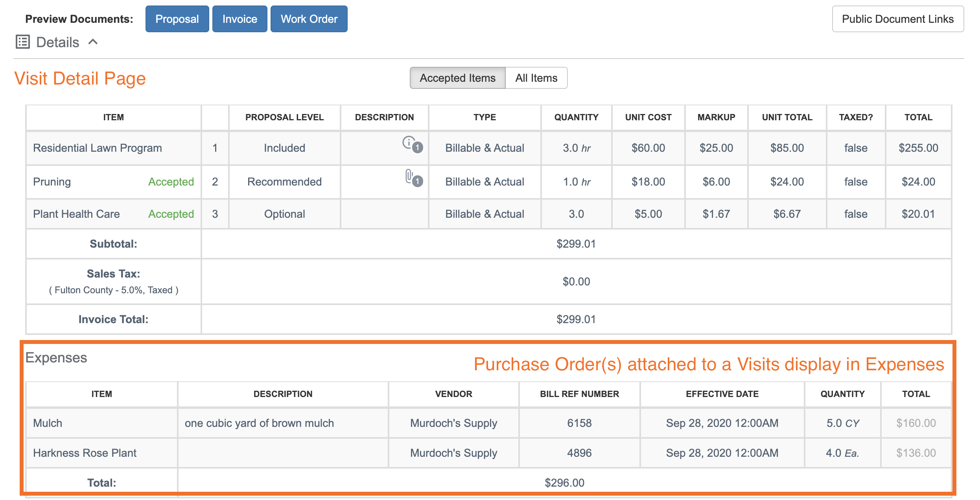Preview the Work Order document

point(309,19)
